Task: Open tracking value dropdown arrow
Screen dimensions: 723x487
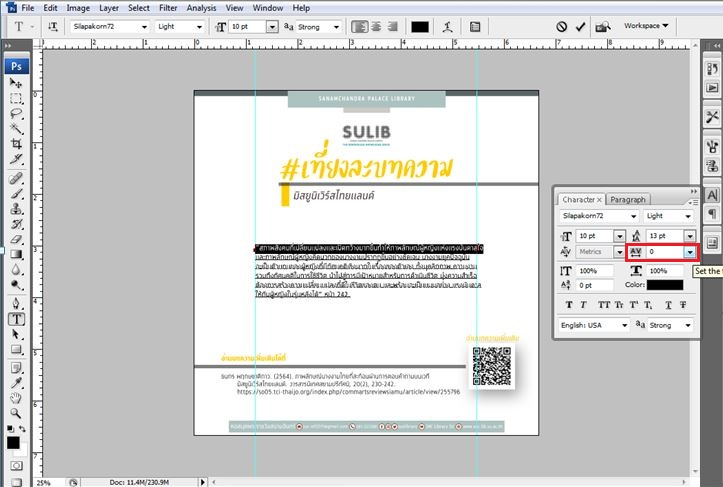Action: 690,252
